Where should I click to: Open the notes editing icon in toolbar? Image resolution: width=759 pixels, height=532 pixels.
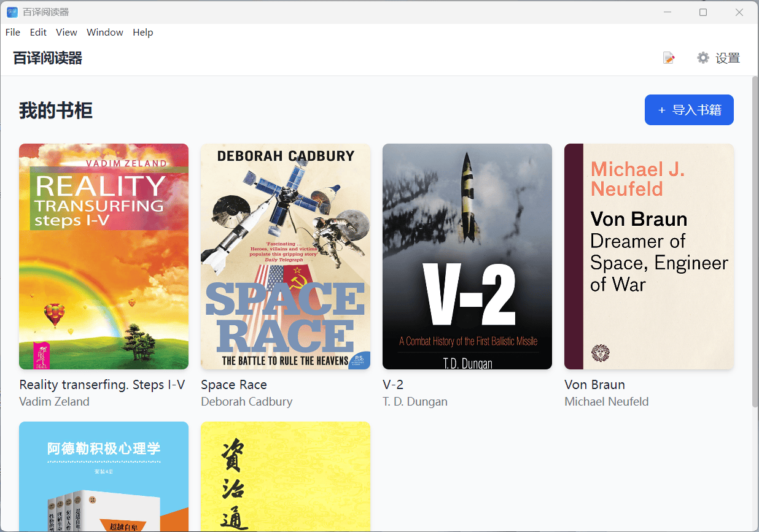[669, 57]
